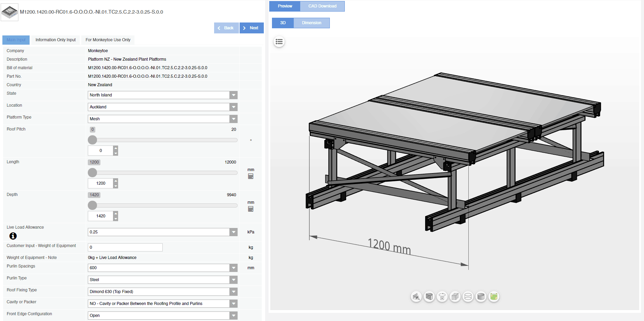The width and height of the screenshot is (644, 321).
Task: Open the CAD Download tab
Action: pos(322,6)
